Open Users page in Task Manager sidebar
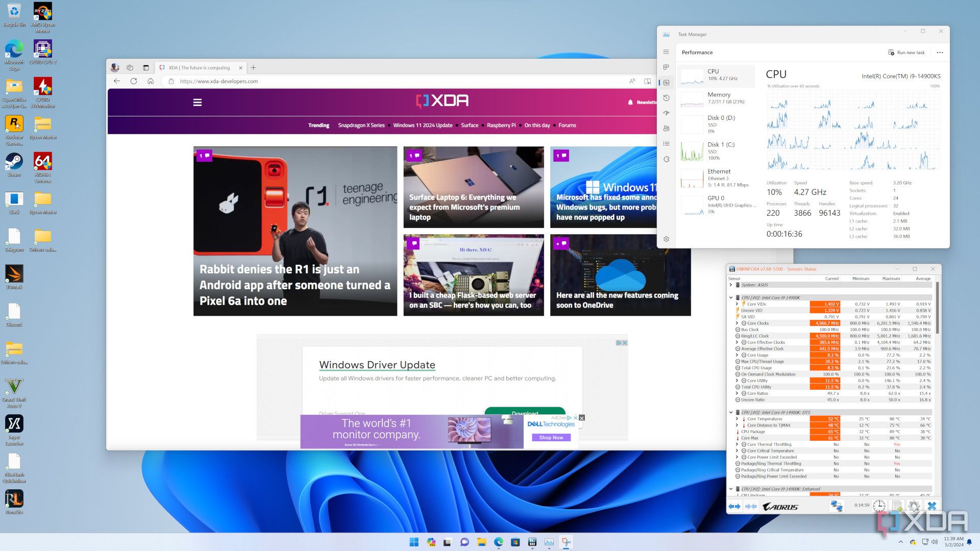 click(666, 129)
